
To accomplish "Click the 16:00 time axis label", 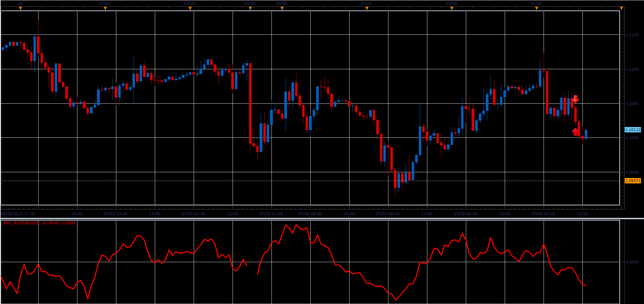I will click(77, 214).
